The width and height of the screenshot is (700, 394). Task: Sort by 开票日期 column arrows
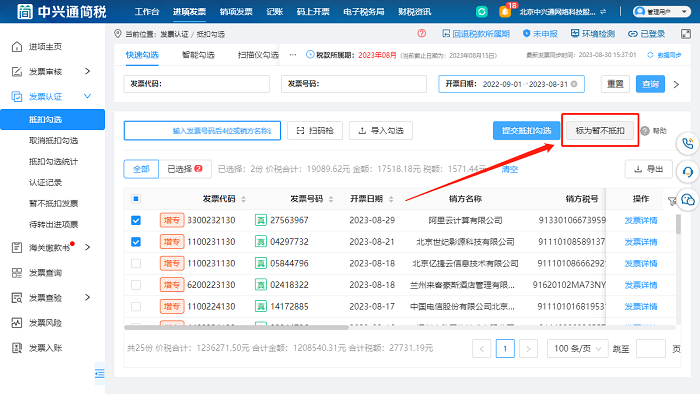[391, 199]
